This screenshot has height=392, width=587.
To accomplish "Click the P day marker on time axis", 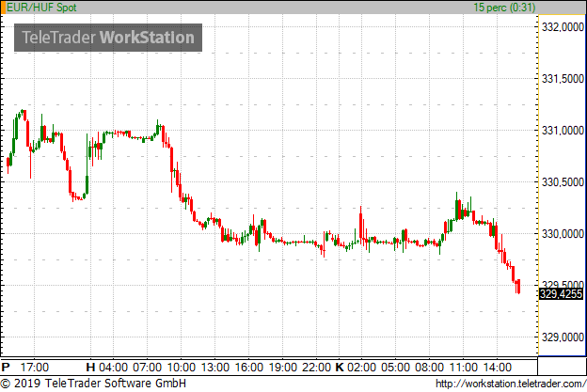I will 6,368.
